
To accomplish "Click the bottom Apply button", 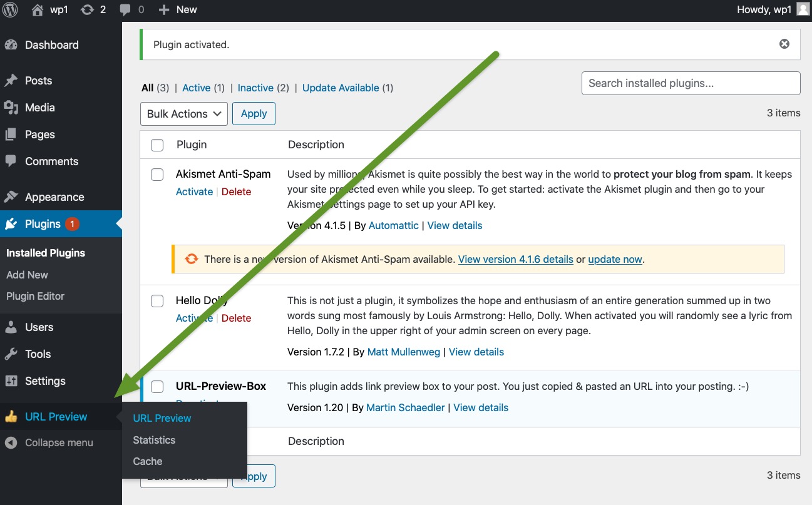I will (x=254, y=476).
